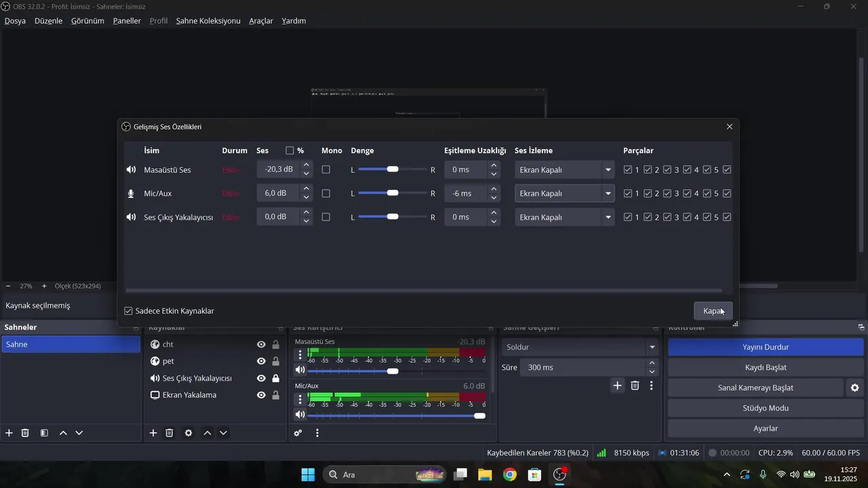Open audio mixer menu three-dot icon at bottom
Image resolution: width=868 pixels, height=488 pixels.
pos(317,432)
